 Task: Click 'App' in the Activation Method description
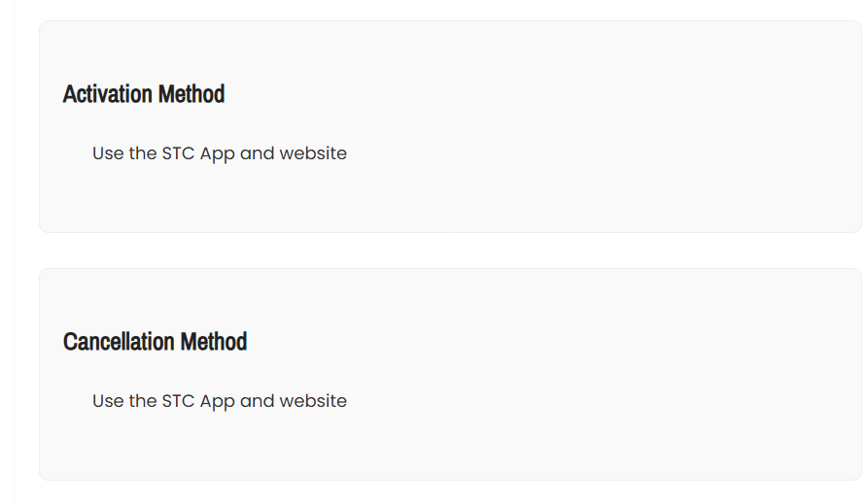[x=217, y=153]
